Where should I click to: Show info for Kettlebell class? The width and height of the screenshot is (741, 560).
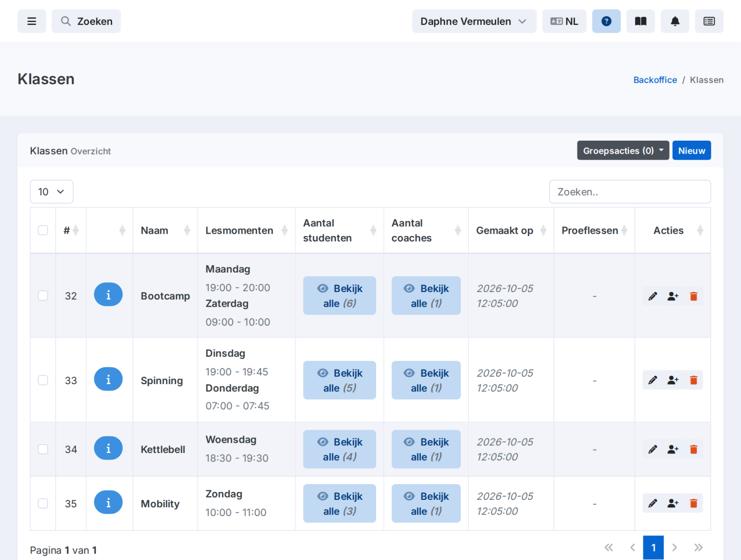coord(108,448)
